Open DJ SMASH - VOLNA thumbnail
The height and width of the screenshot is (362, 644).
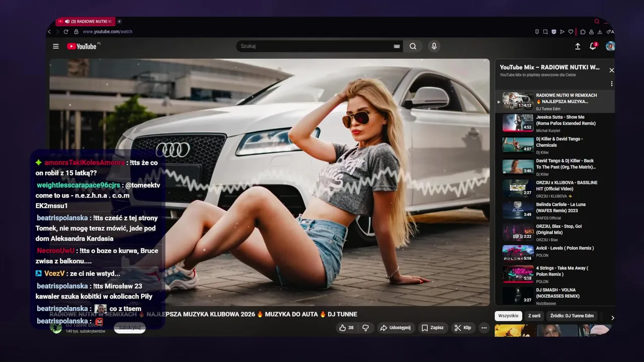(518, 295)
